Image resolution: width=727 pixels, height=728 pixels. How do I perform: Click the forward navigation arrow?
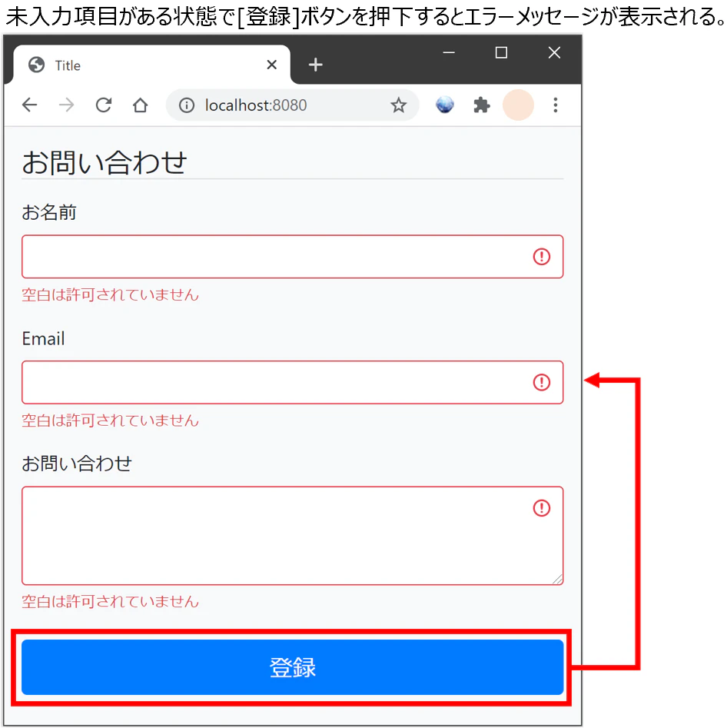[x=66, y=105]
